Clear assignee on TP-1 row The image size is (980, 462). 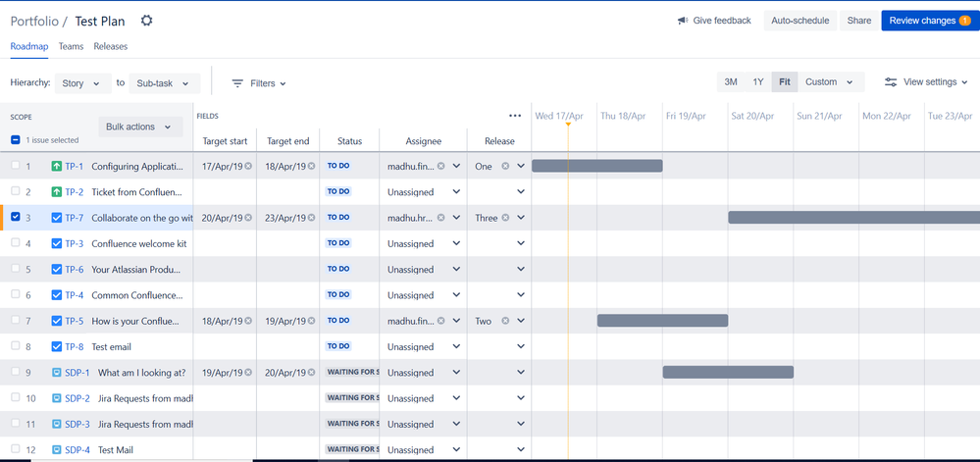pos(440,167)
